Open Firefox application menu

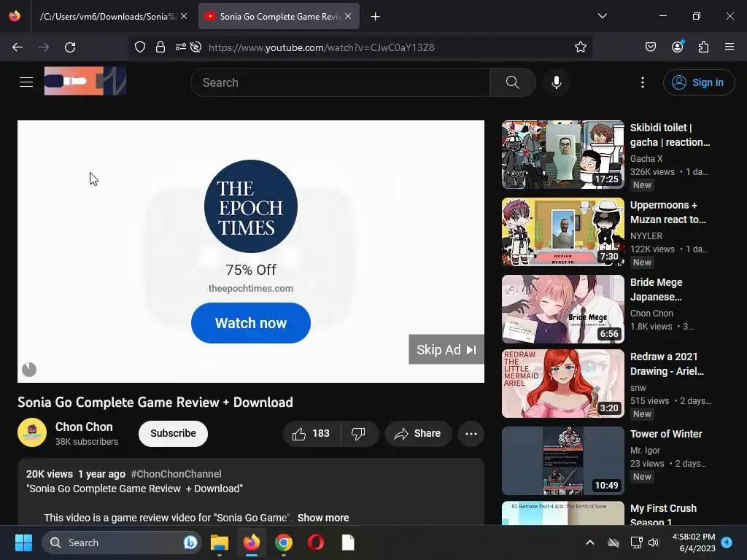pos(729,47)
